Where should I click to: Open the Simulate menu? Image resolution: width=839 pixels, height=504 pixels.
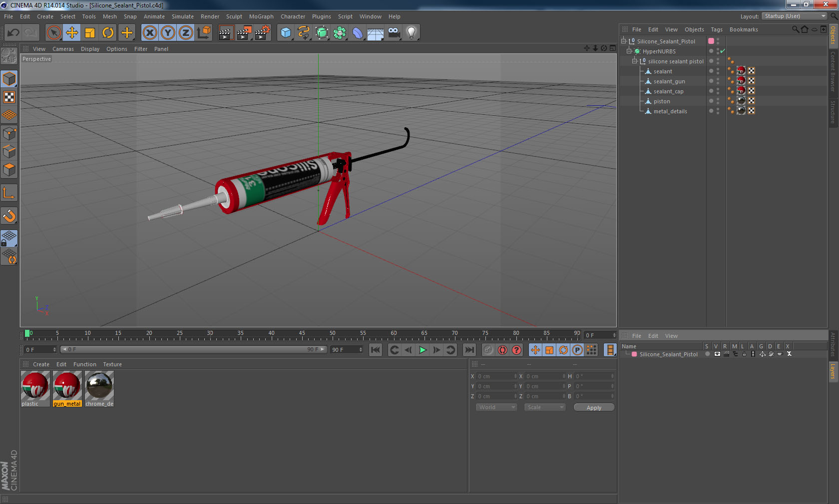183,16
